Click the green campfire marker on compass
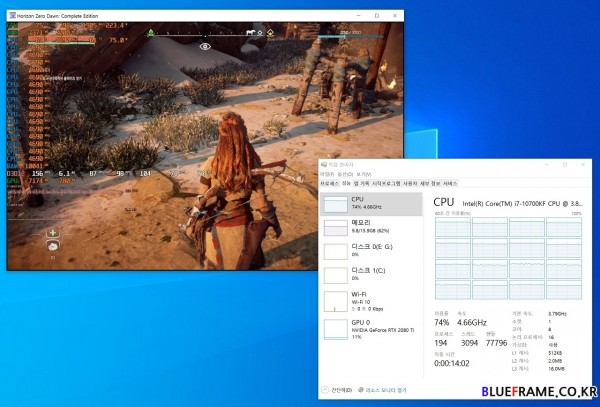Image resolution: width=600 pixels, height=407 pixels. [151, 33]
